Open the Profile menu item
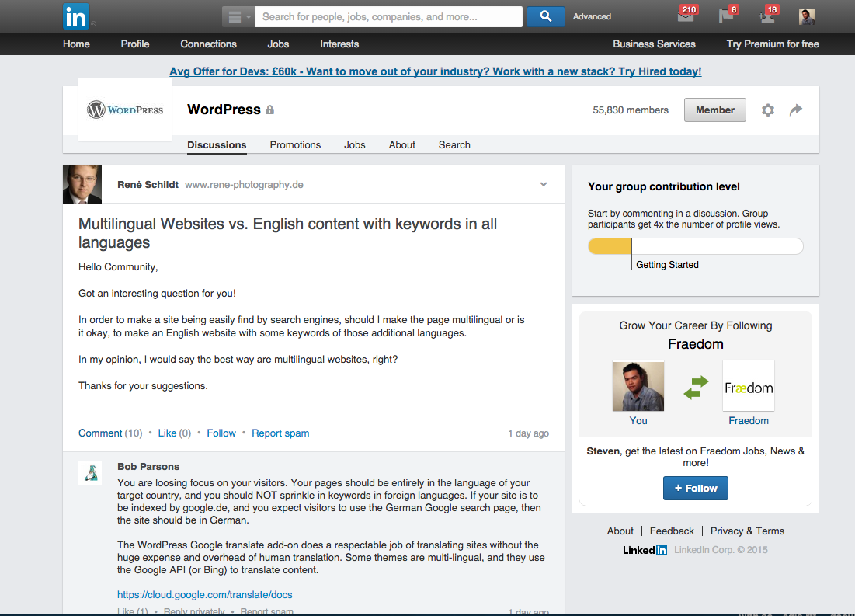855x616 pixels. [135, 44]
